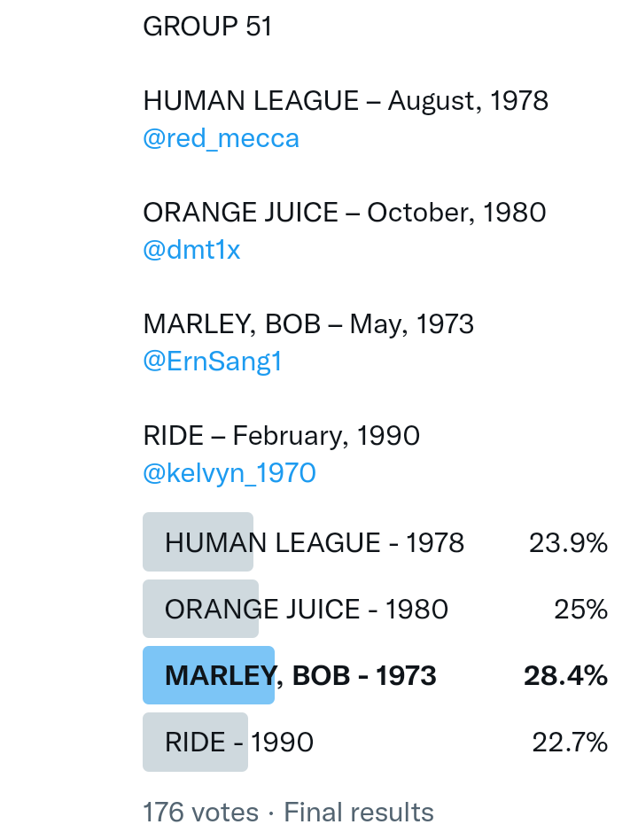Click the 22.7% poll result figure
Viewport: 638px width, 840px height.
570,743
